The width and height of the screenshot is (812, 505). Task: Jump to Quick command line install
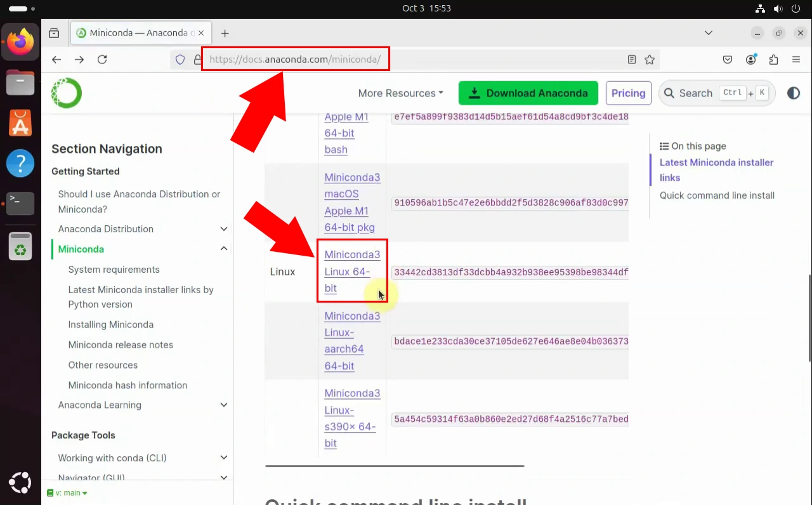(717, 195)
